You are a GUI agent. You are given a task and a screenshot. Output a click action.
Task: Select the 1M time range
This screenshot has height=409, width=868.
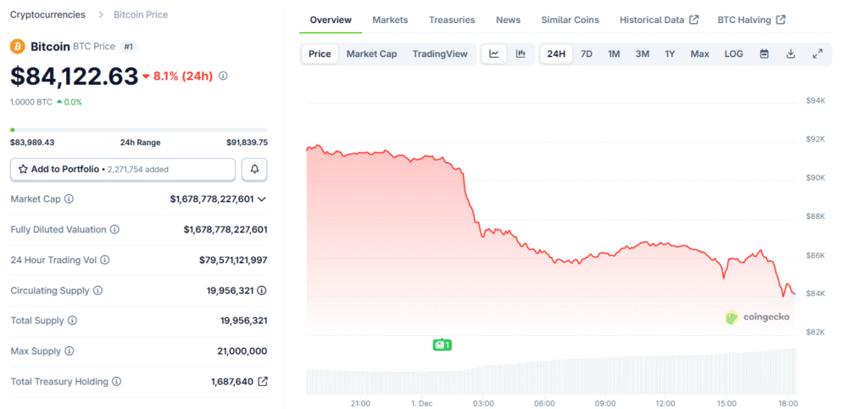pos(614,53)
